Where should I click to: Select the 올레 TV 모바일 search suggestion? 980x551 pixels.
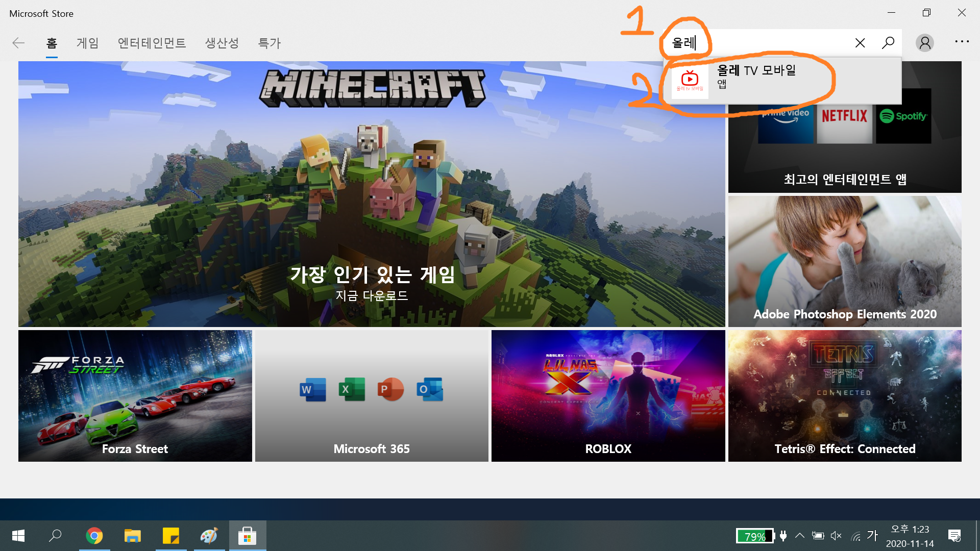(782, 81)
